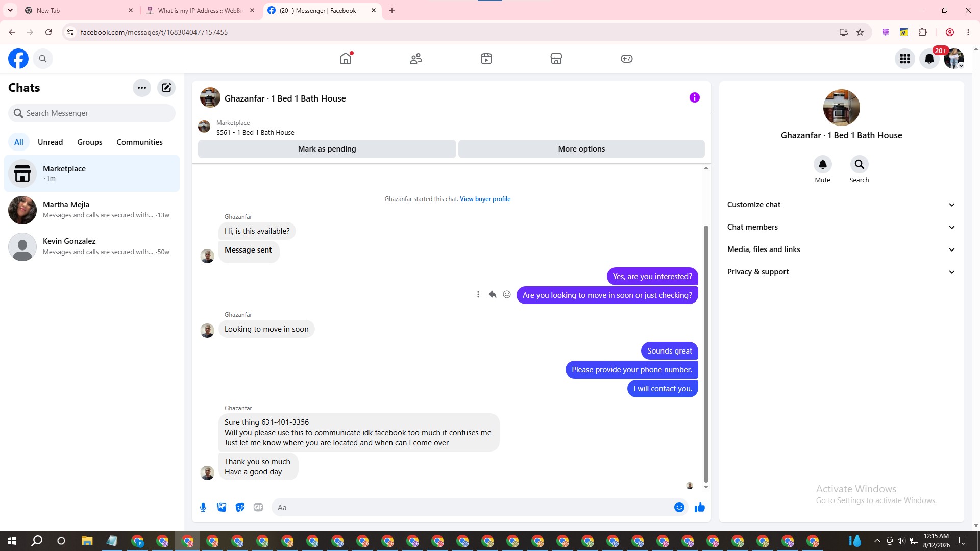This screenshot has height=551, width=980.
Task: Click More options button
Action: click(581, 149)
